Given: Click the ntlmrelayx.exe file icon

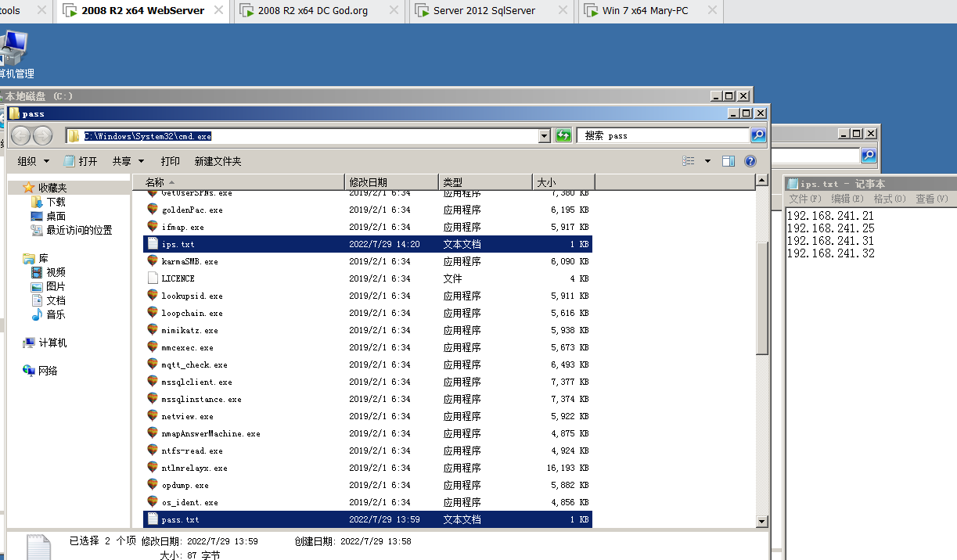Looking at the screenshot, I should [153, 468].
